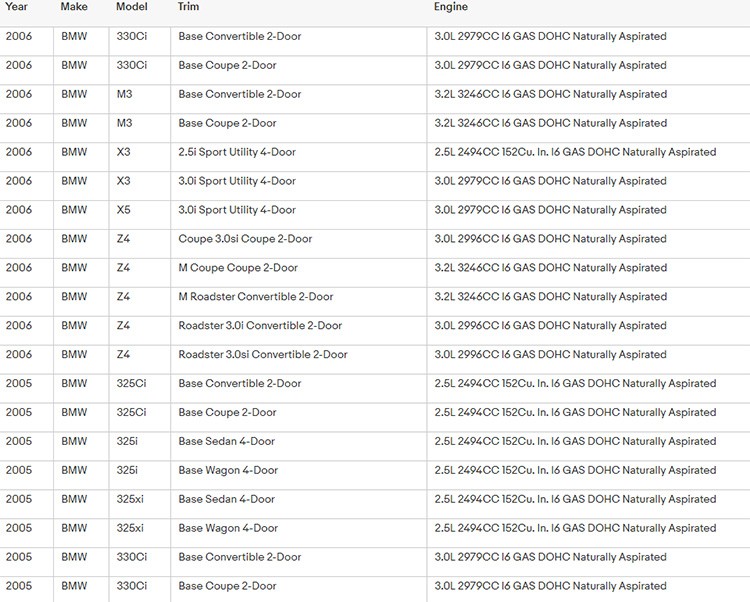Click the Engine column header
Image resolution: width=750 pixels, height=602 pixels.
point(451,7)
